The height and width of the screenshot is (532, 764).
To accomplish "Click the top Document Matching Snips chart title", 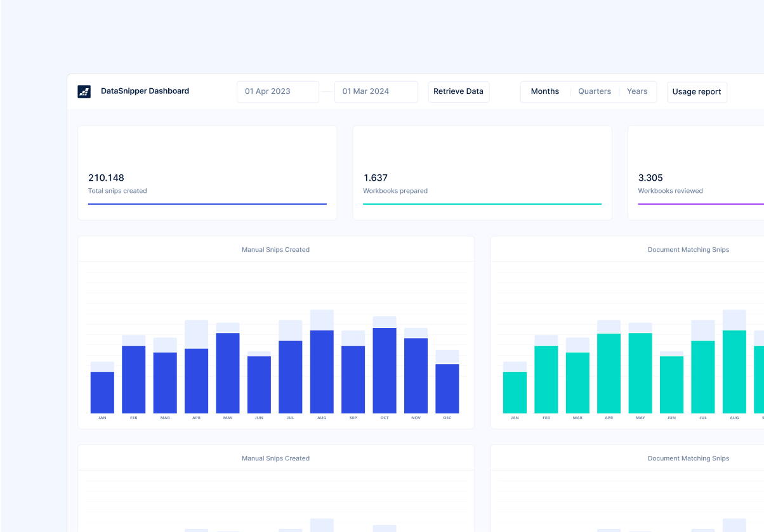I will coord(688,250).
